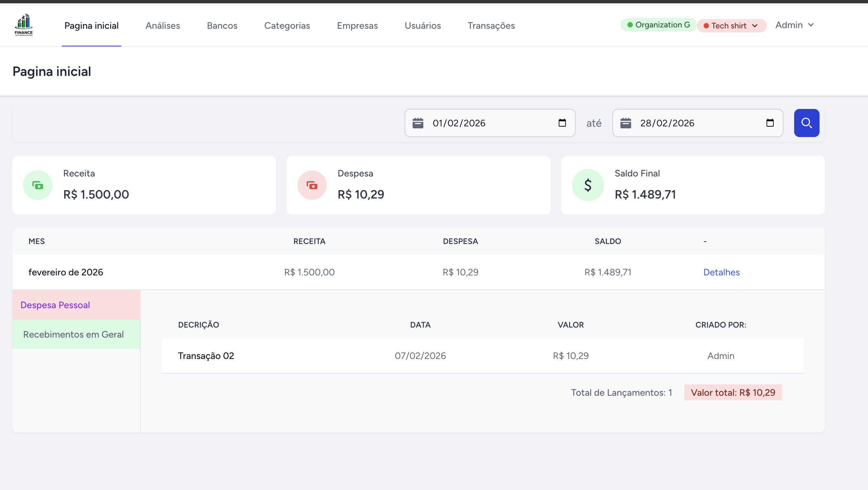Click the red Despesa money icon

[312, 185]
